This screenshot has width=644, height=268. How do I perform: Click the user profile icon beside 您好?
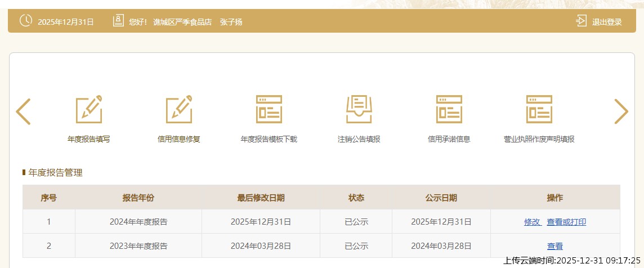point(118,21)
